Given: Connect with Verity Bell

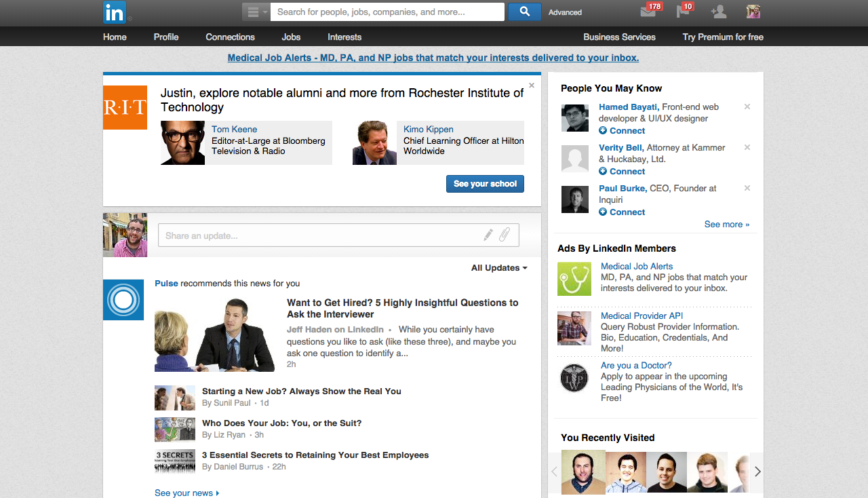Looking at the screenshot, I should 622,171.
